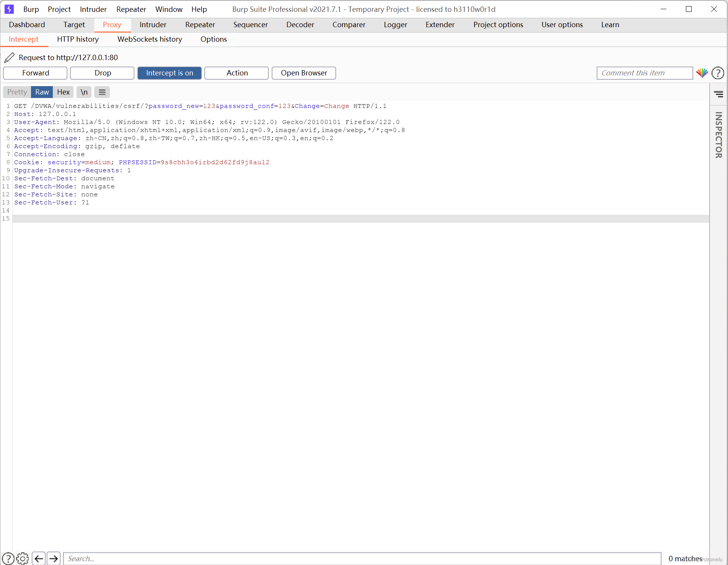Open the Window menu
Screen dimensions: 728x565
[169, 9]
